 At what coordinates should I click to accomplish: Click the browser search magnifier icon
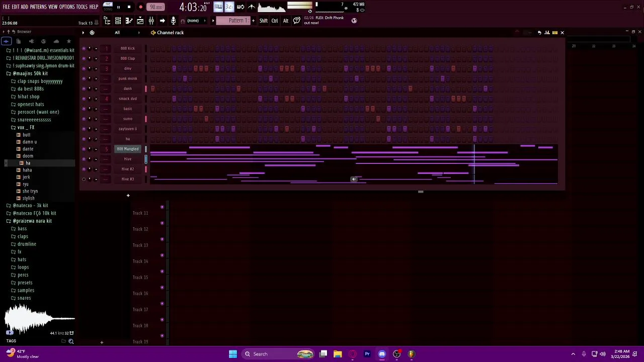[71, 341]
